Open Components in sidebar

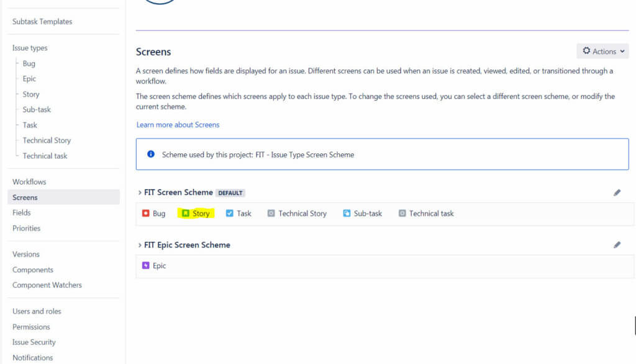[33, 270]
